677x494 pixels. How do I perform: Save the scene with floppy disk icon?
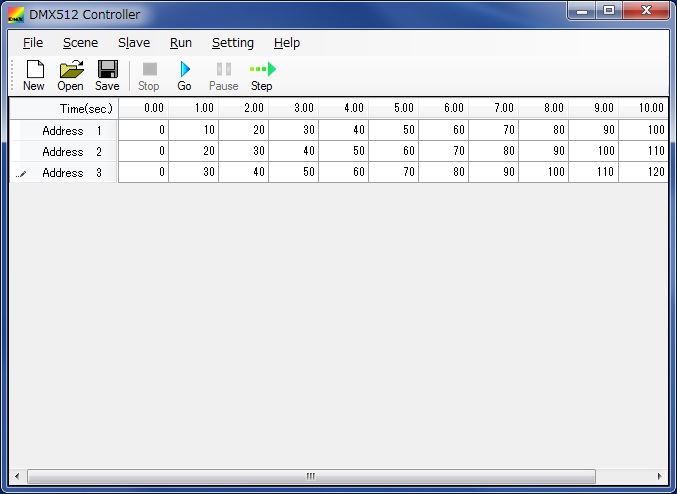coord(107,76)
